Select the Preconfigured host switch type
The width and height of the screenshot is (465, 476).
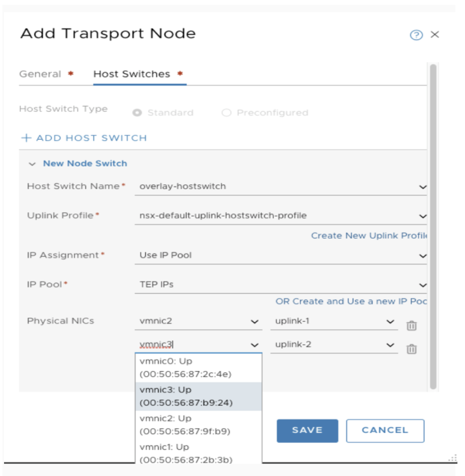(x=226, y=113)
